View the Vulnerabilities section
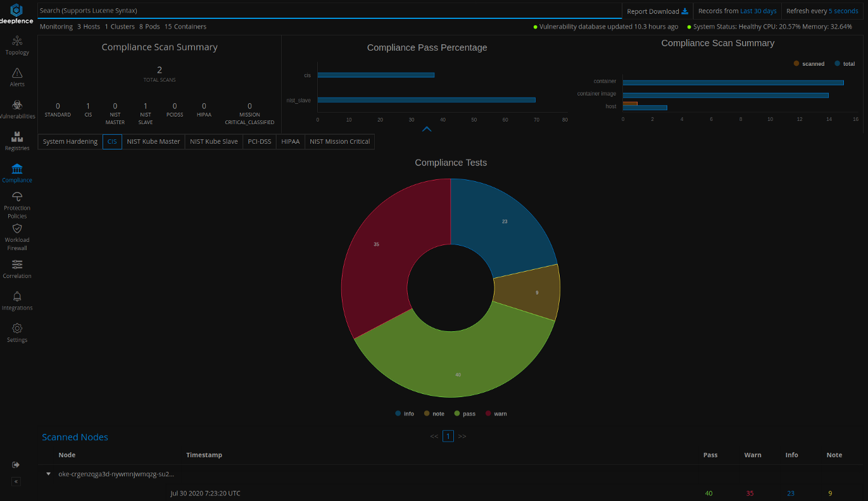Viewport: 868px width, 501px height. [x=16, y=109]
